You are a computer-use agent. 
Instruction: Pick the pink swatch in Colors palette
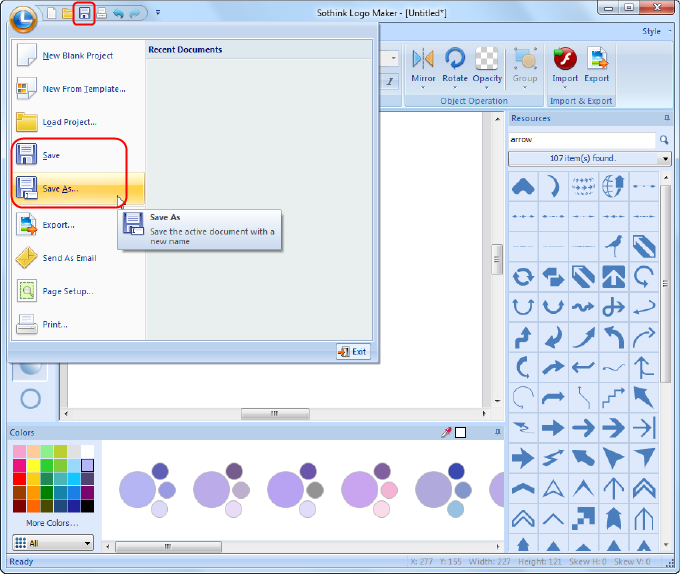coord(20,452)
